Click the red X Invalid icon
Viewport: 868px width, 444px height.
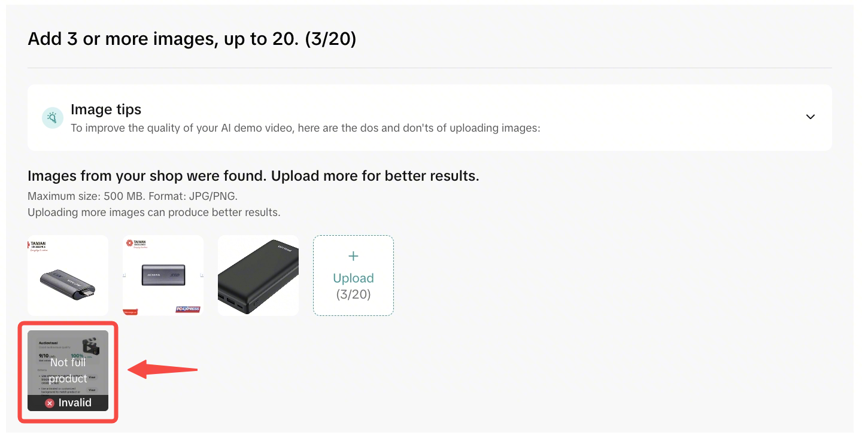50,403
